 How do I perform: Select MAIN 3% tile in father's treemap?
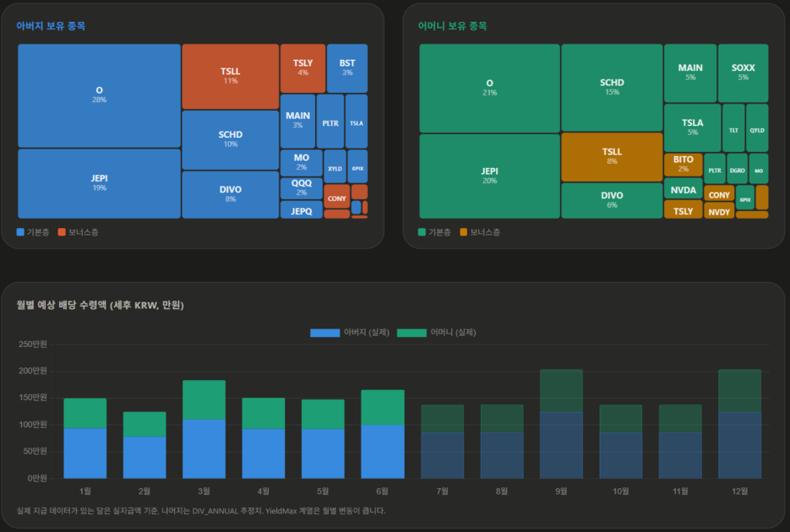click(x=297, y=122)
